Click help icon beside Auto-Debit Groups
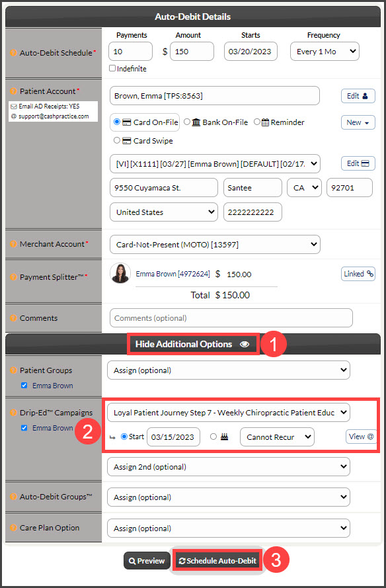This screenshot has width=386, height=588. pos(13,497)
